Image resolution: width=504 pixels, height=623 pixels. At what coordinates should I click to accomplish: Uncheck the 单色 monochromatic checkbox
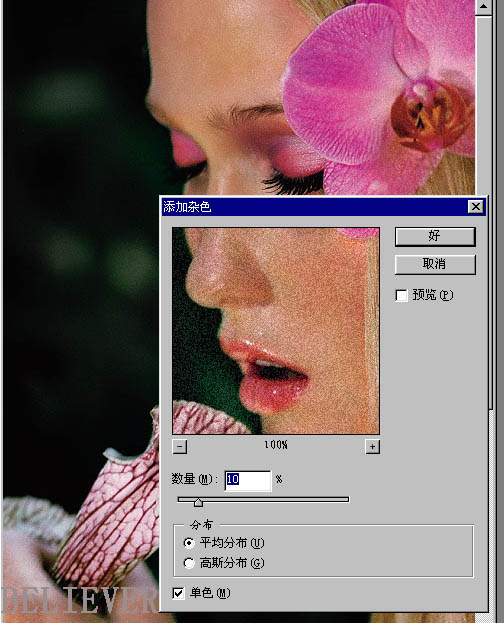[178, 593]
